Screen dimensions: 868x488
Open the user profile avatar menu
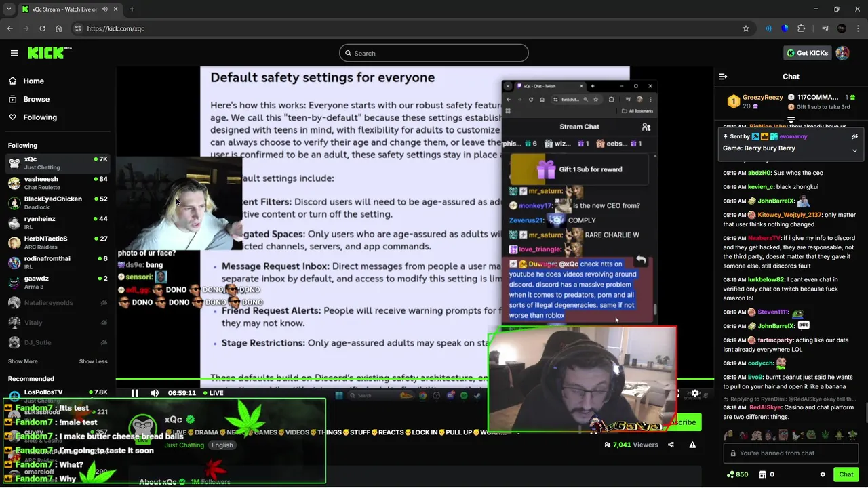pyautogui.click(x=842, y=53)
